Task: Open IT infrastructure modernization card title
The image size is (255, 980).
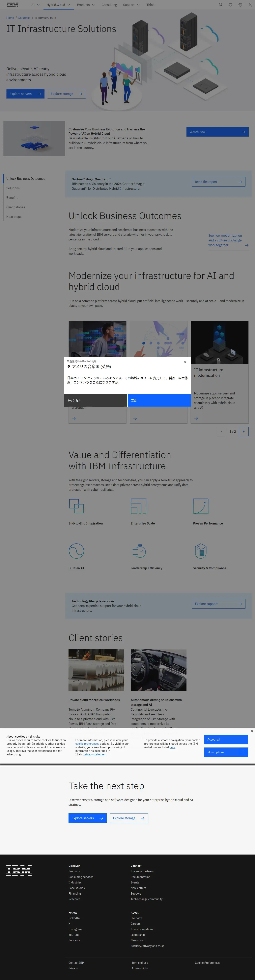Action: [x=209, y=373]
